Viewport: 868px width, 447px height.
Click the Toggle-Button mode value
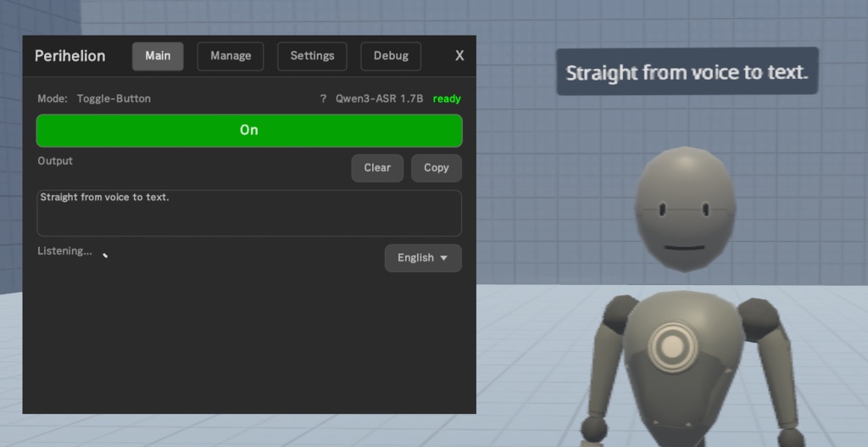pyautogui.click(x=114, y=98)
